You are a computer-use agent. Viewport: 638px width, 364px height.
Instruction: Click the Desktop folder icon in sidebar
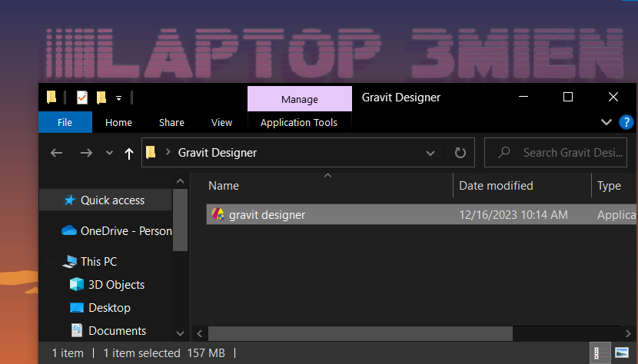(x=77, y=307)
